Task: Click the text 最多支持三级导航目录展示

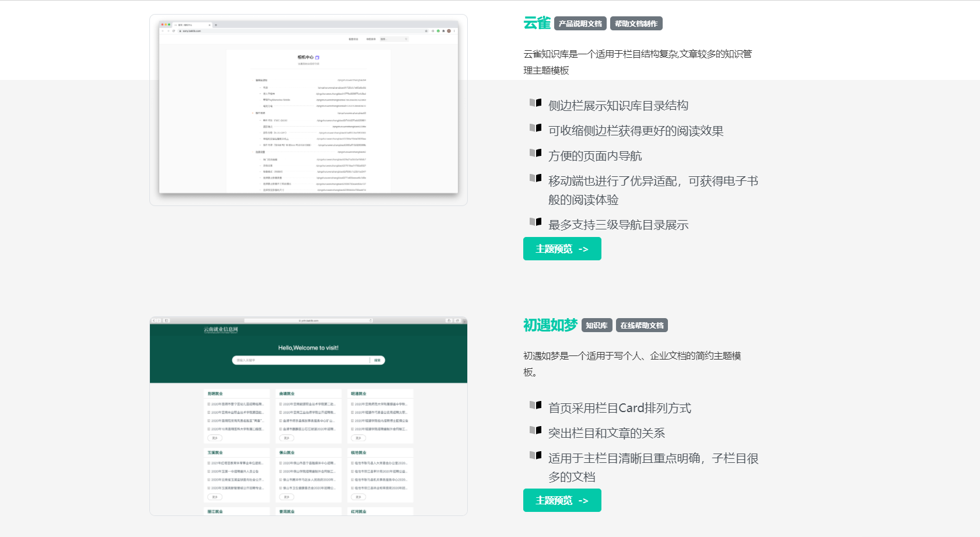Action: pos(618,225)
